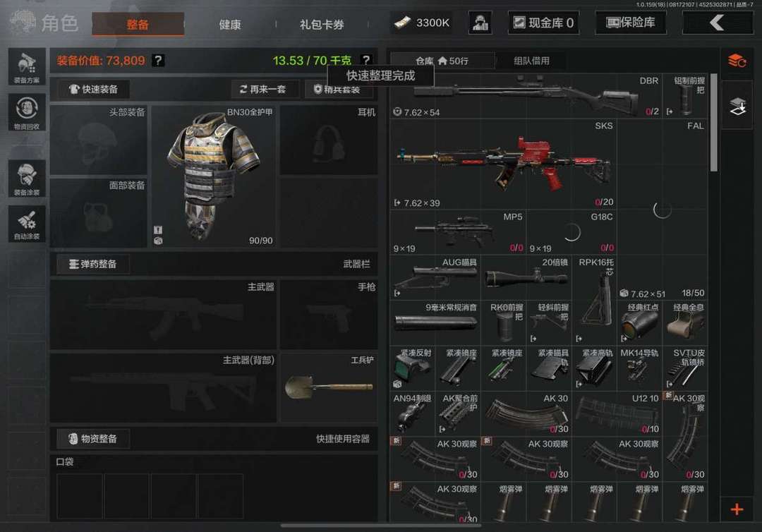This screenshot has height=532, width=762.
Task: Select the red SKS rifle in warehouse
Action: [503, 164]
